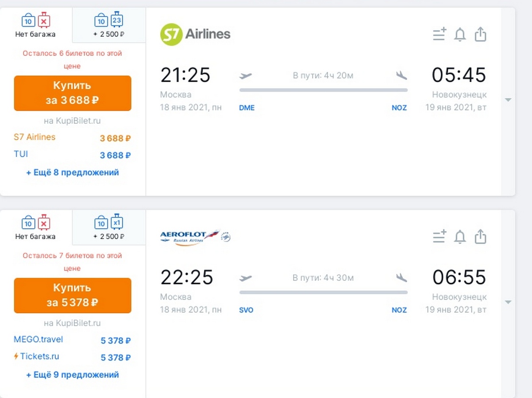
Task: Share the S7 Airlines ticket
Action: pos(481,34)
